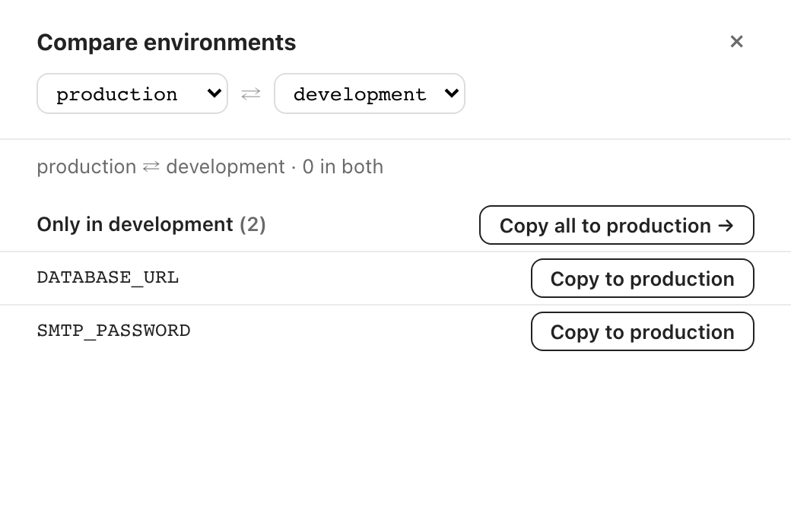Select the SMTP_PASSWORD variable name
The height and width of the screenshot is (532, 791).
point(113,331)
